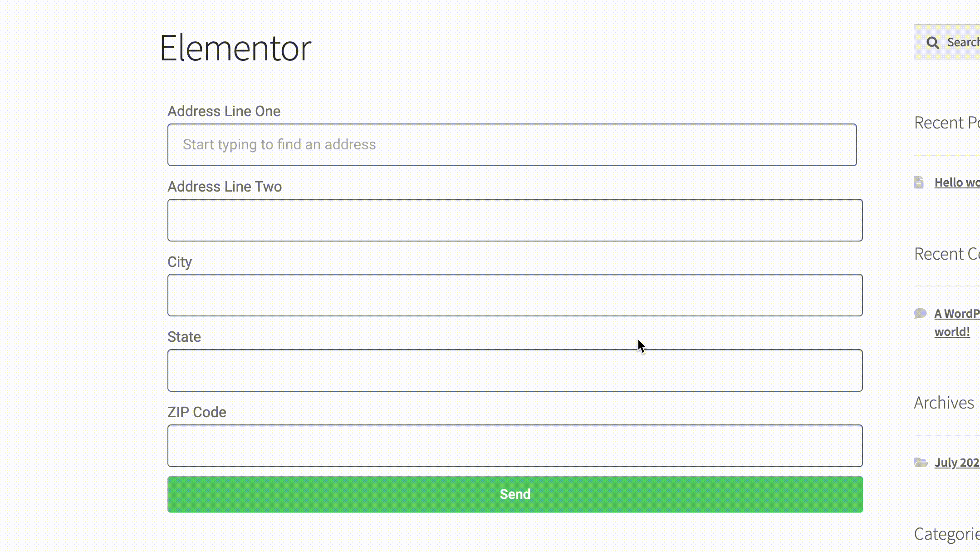Focus the City input box
This screenshot has height=552, width=980.
515,295
